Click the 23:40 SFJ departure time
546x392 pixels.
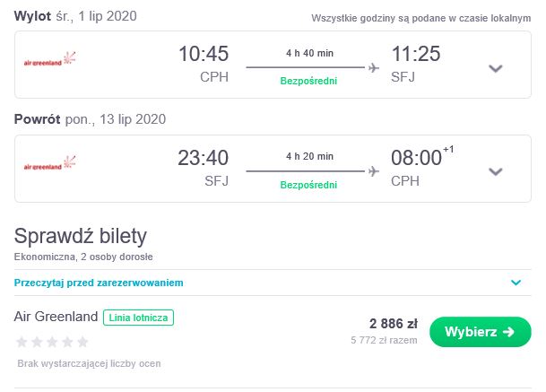[204, 158]
